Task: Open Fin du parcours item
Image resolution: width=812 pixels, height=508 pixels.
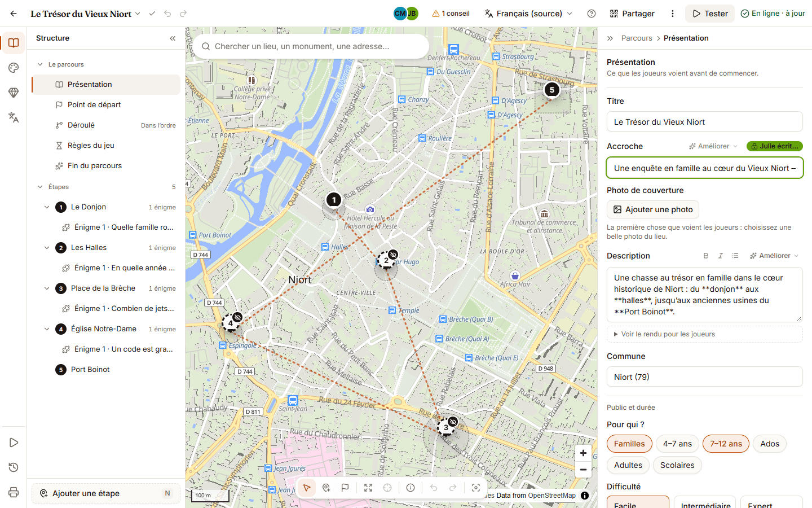Action: [x=106, y=166]
